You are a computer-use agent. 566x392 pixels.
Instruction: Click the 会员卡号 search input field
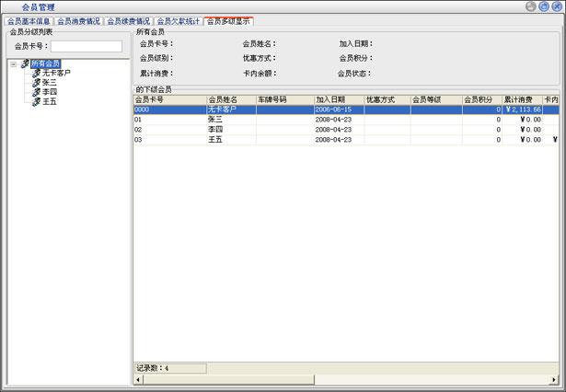(86, 46)
